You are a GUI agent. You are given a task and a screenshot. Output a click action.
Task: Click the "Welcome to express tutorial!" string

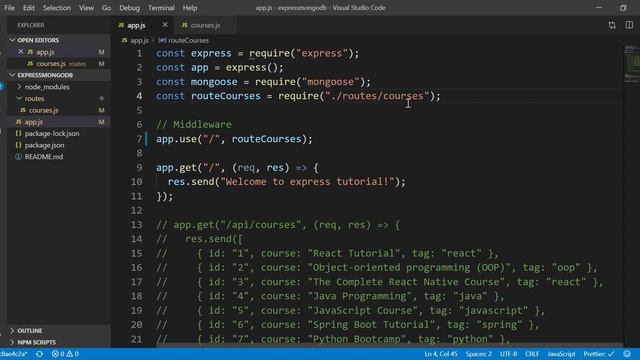coord(307,182)
